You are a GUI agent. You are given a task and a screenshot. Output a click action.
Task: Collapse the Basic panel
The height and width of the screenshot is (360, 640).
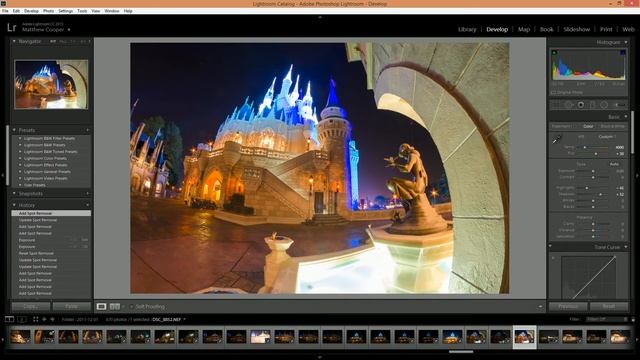(x=626, y=117)
